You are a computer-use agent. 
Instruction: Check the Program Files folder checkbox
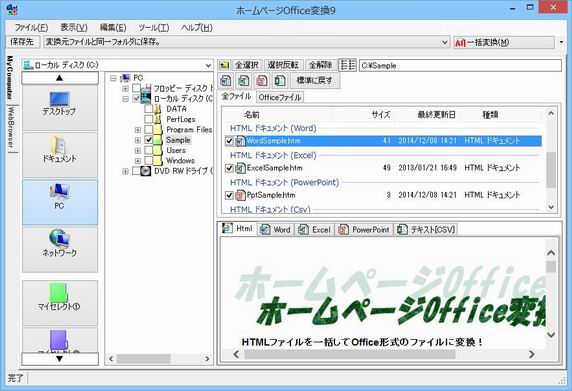148,129
